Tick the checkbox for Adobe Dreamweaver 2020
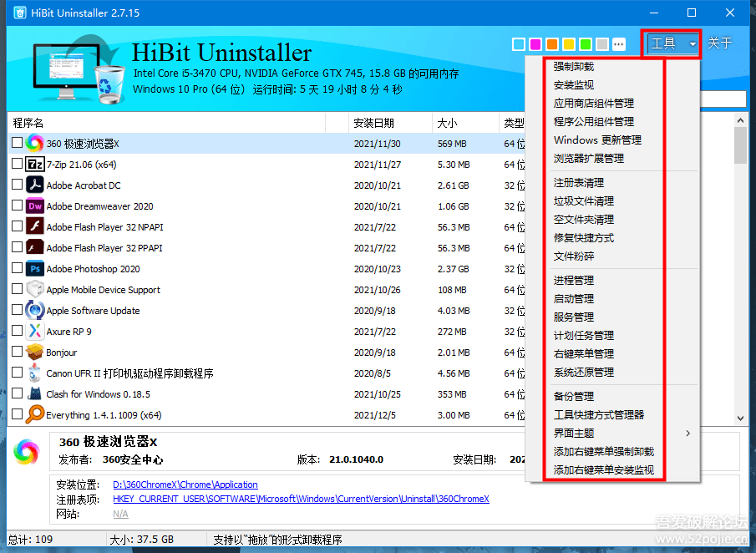756x553 pixels. pos(17,205)
